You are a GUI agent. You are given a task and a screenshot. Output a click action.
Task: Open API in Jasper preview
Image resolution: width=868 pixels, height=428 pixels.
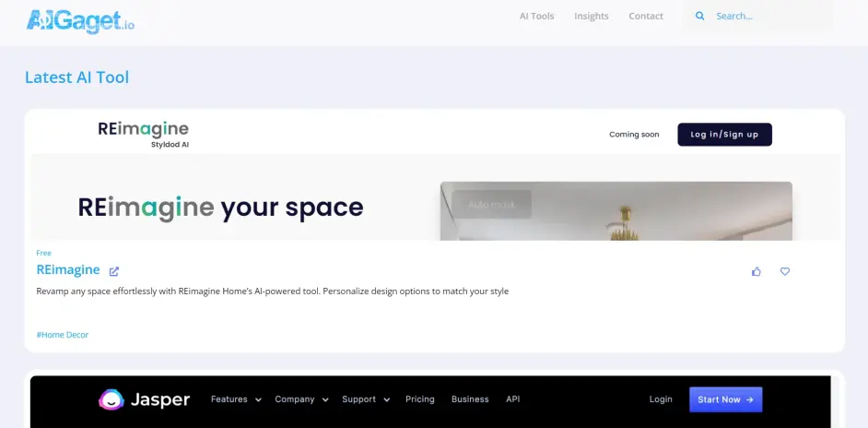click(x=512, y=399)
